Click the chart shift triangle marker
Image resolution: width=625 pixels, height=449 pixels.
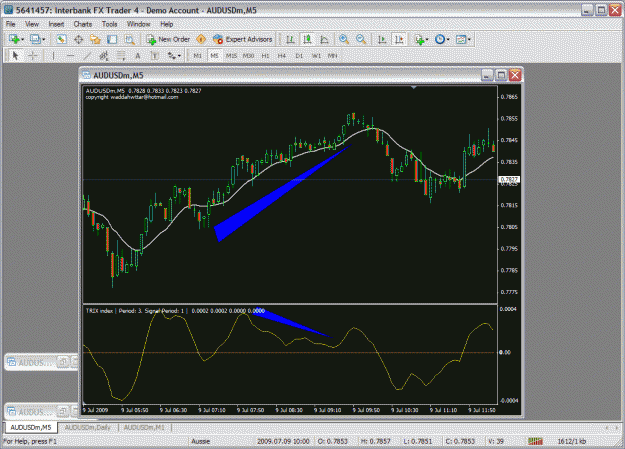click(414, 87)
